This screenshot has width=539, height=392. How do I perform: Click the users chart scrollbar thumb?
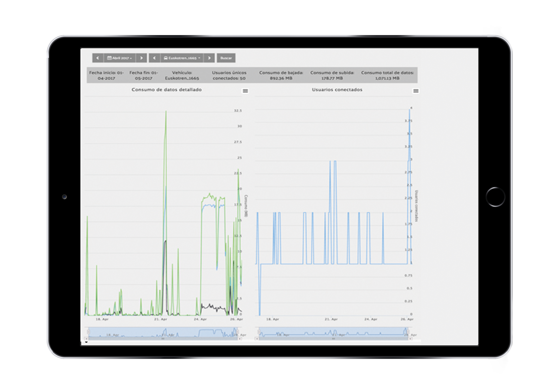[x=334, y=339]
